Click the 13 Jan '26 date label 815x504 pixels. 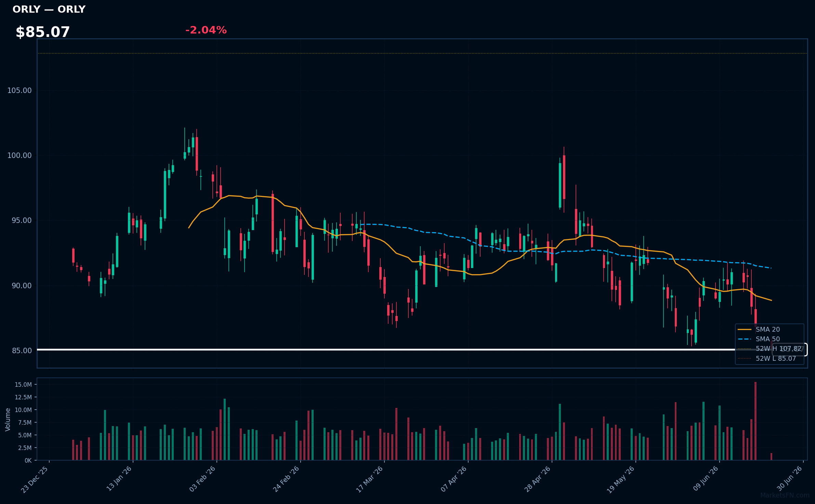click(119, 479)
